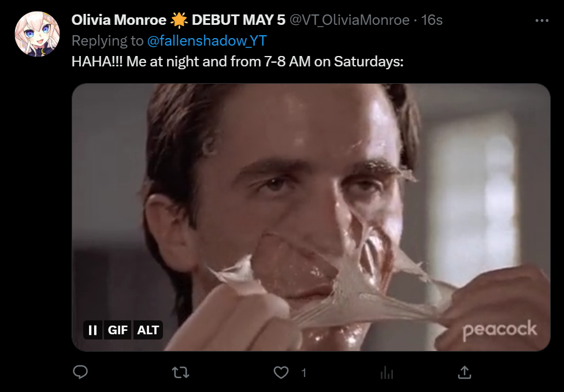Click the share upload arrow icon
The width and height of the screenshot is (564, 392).
coord(464,372)
